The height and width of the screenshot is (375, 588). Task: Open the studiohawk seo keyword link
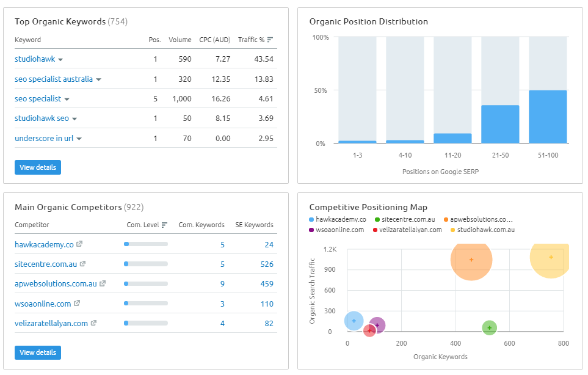coord(42,118)
